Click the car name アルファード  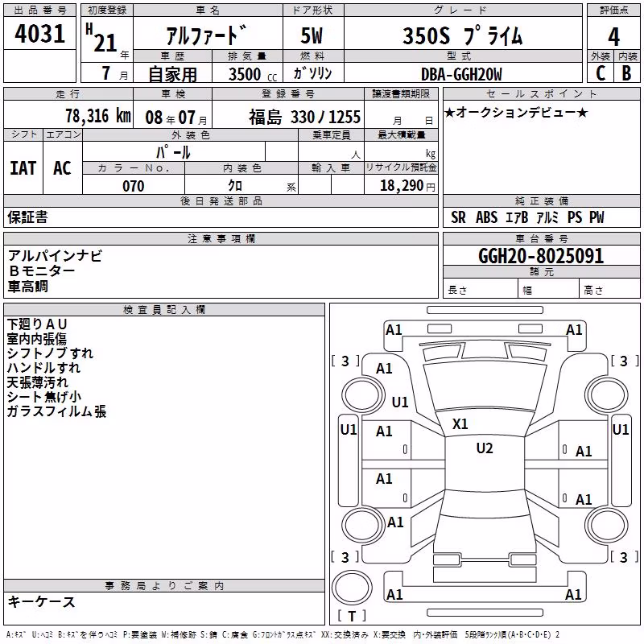[207, 35]
